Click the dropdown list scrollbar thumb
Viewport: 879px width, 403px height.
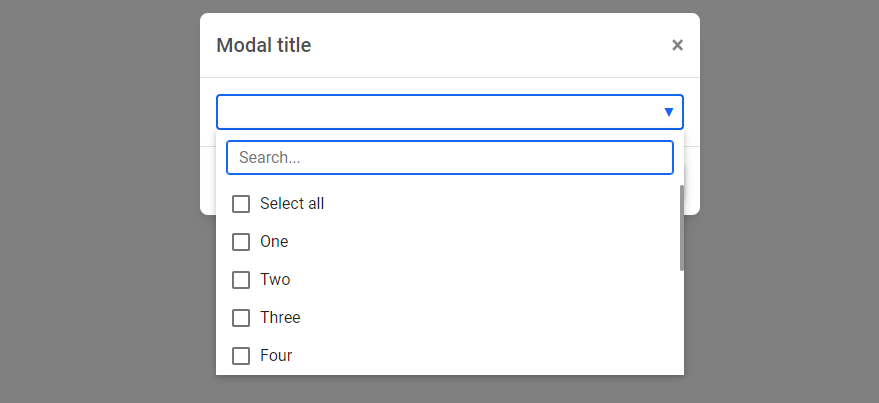(x=682, y=228)
